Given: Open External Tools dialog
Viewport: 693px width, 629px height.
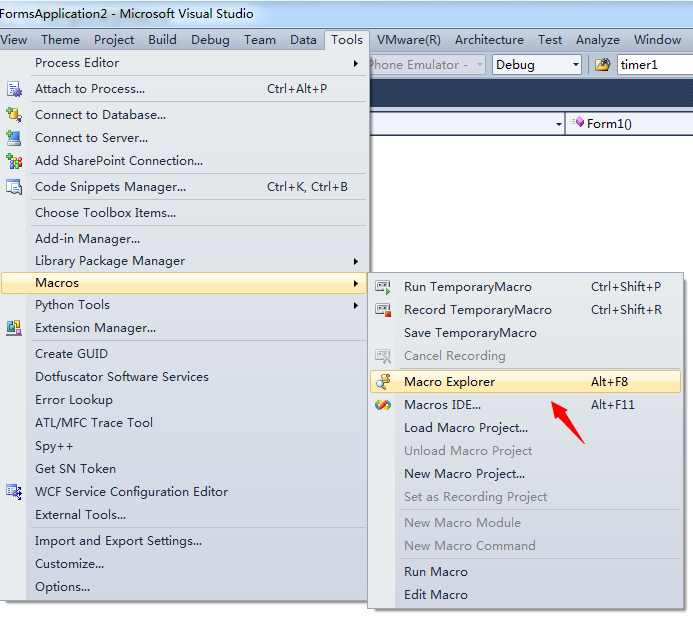Looking at the screenshot, I should coord(183,515).
